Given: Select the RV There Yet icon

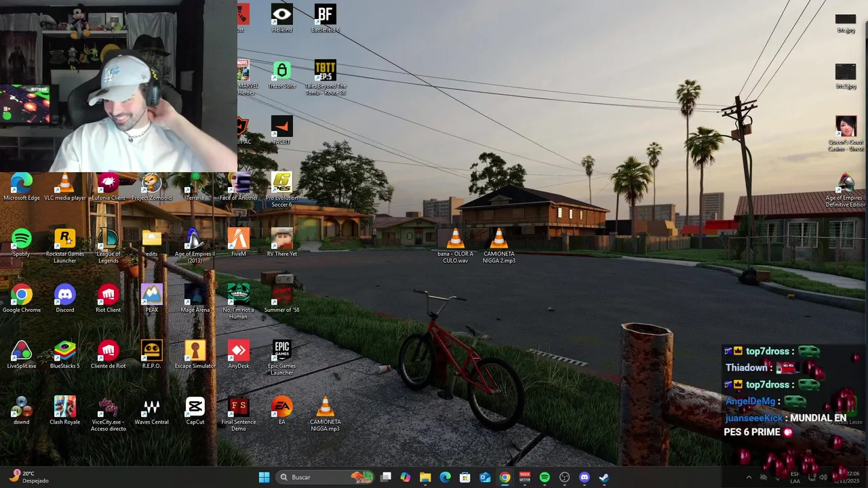Looking at the screenshot, I should click(x=282, y=243).
